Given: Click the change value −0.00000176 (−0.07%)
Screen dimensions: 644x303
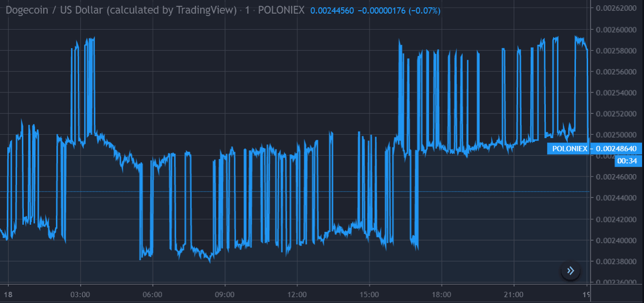Looking at the screenshot, I should (x=399, y=10).
